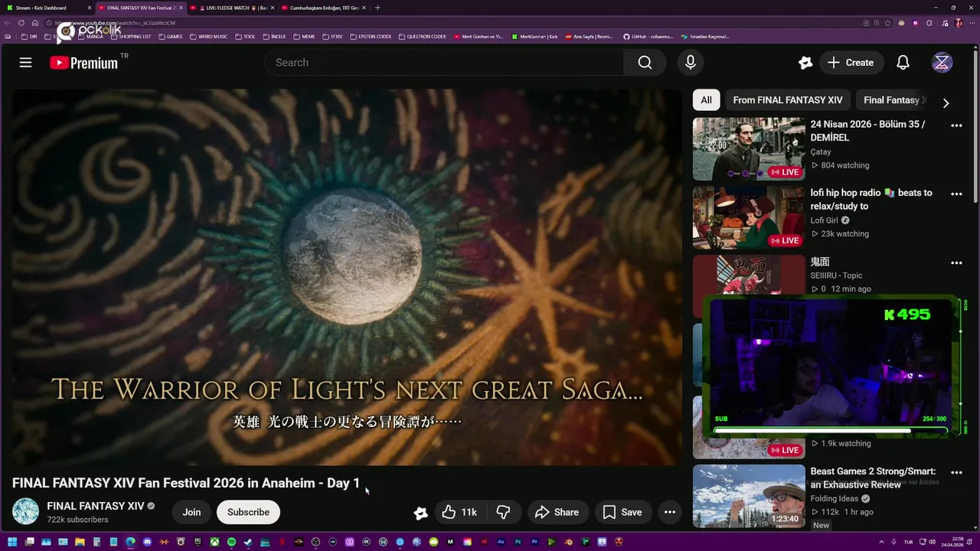Image resolution: width=980 pixels, height=551 pixels.
Task: Open the Ask sparkle icon beside Create
Action: 805,63
